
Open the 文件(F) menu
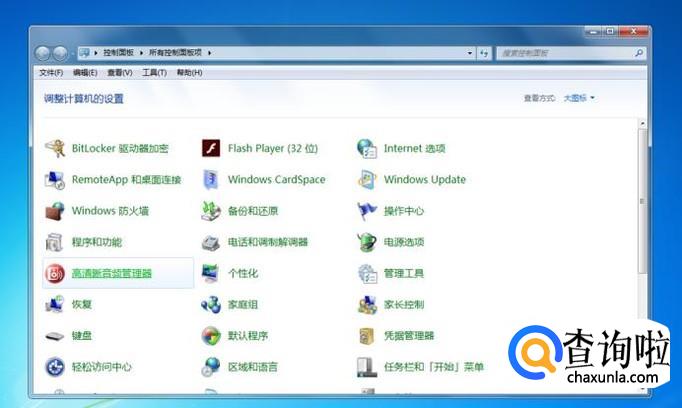pos(51,73)
